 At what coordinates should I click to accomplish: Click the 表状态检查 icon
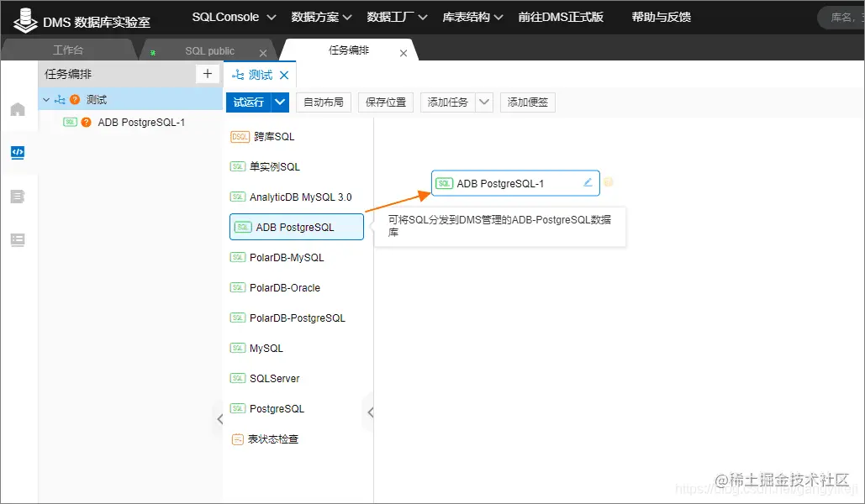(238, 439)
